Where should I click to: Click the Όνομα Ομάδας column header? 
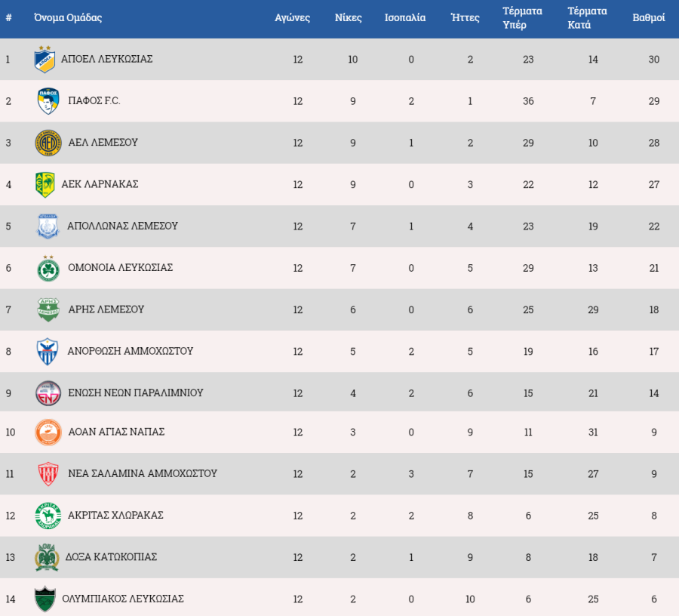click(x=68, y=18)
